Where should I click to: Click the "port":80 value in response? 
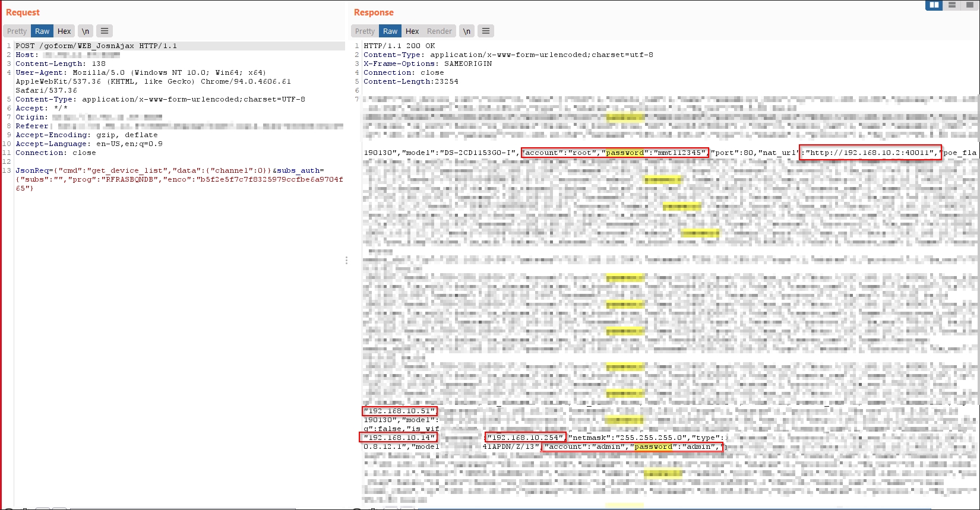[x=732, y=153]
